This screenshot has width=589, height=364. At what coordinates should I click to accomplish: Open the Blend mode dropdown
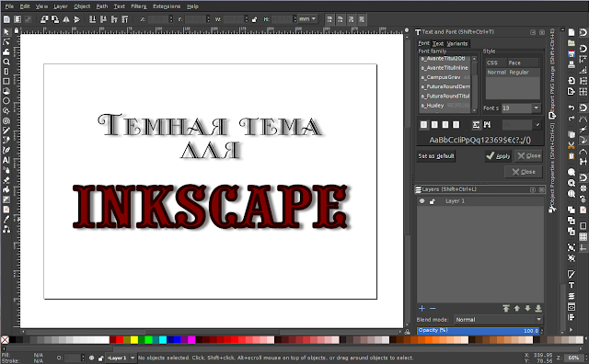tap(499, 319)
